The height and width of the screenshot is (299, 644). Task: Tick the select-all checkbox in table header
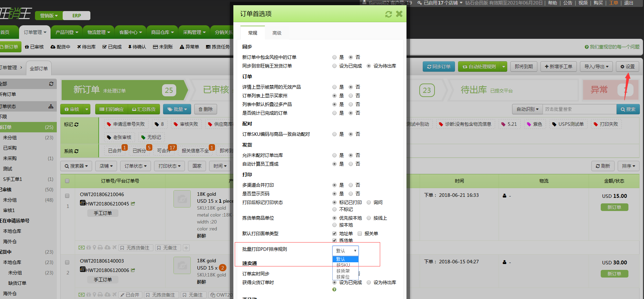[67, 181]
